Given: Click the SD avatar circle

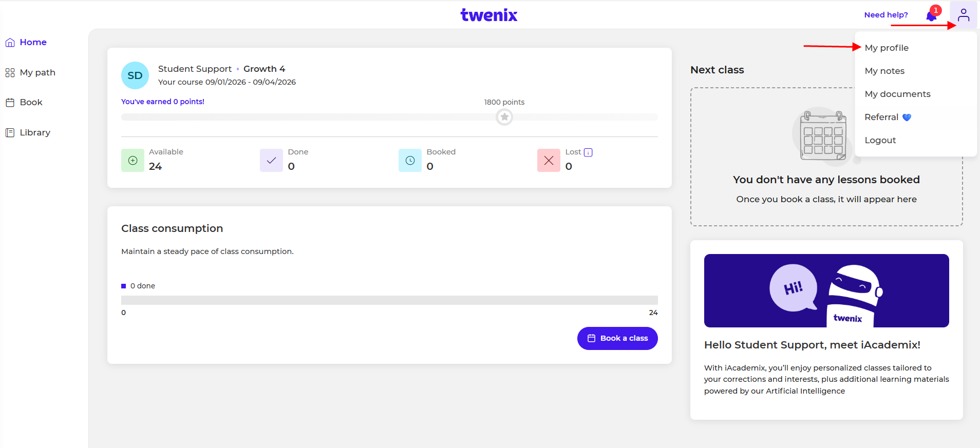Looking at the screenshot, I should (135, 75).
